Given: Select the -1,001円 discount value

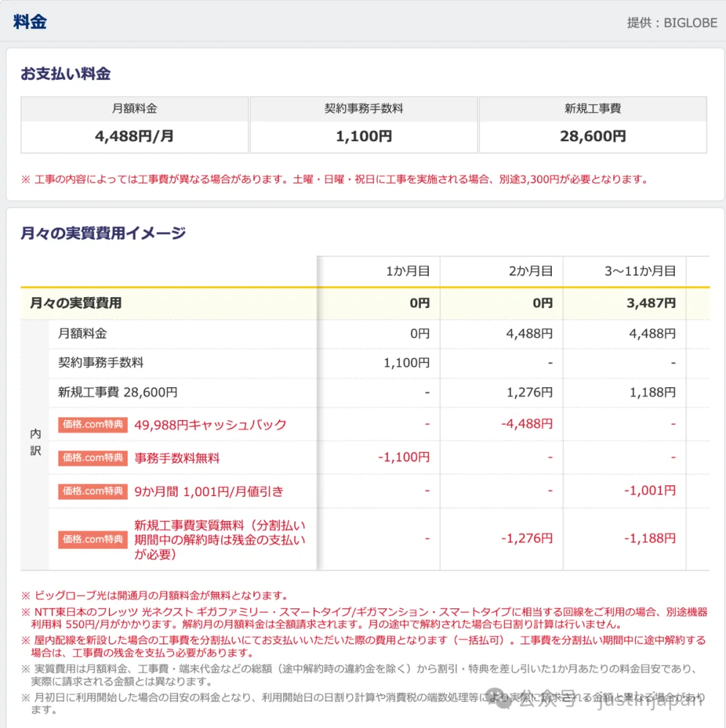Looking at the screenshot, I should tap(650, 491).
